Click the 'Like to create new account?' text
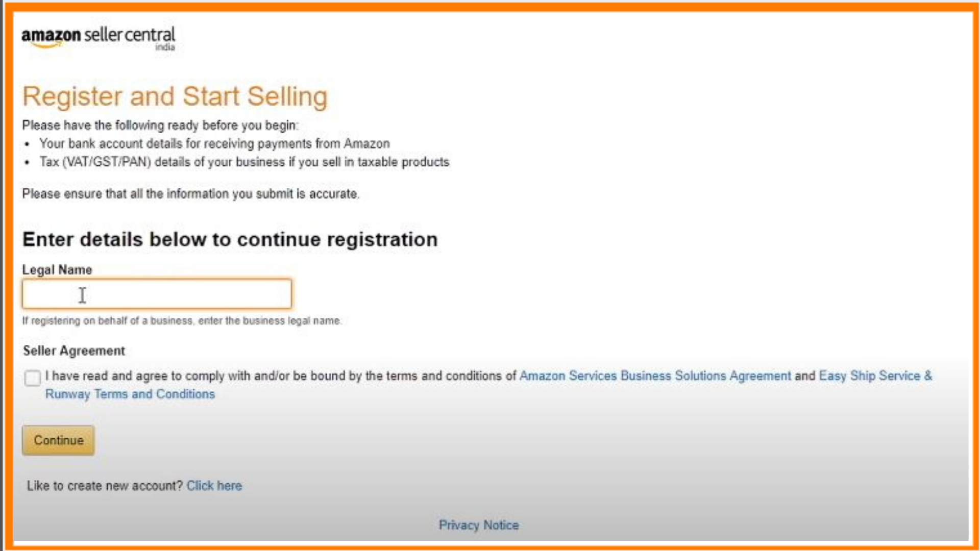The height and width of the screenshot is (551, 980). 105,486
